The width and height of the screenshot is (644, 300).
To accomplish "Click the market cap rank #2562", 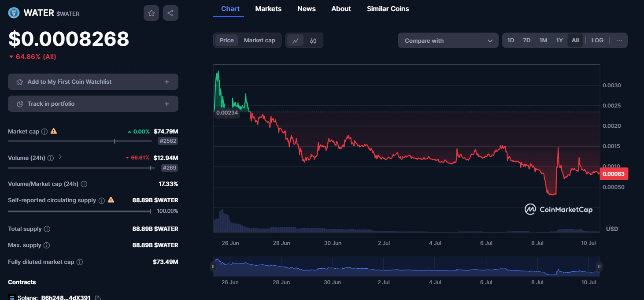I will pos(168,141).
